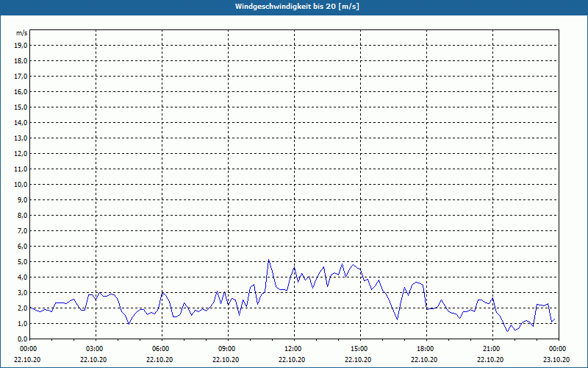
Task: Click the 4,0 y-axis label
Action: click(22, 277)
